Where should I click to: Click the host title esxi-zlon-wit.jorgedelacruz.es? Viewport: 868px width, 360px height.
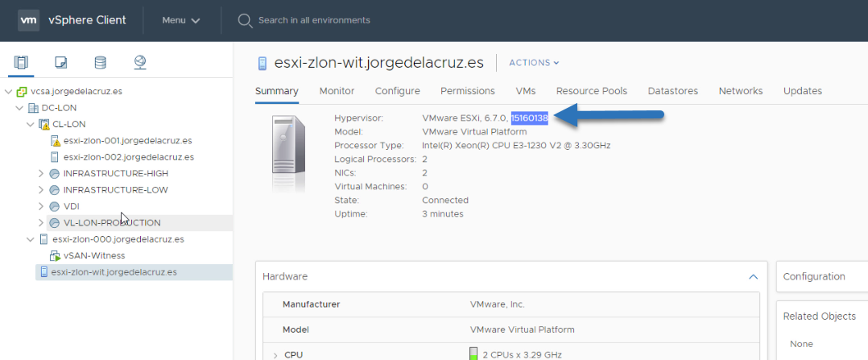click(x=379, y=63)
